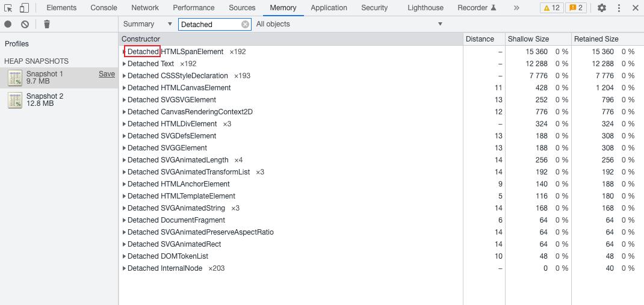The height and width of the screenshot is (305, 644).
Task: Expand Detached SVGSVGElement row
Action: (x=124, y=100)
